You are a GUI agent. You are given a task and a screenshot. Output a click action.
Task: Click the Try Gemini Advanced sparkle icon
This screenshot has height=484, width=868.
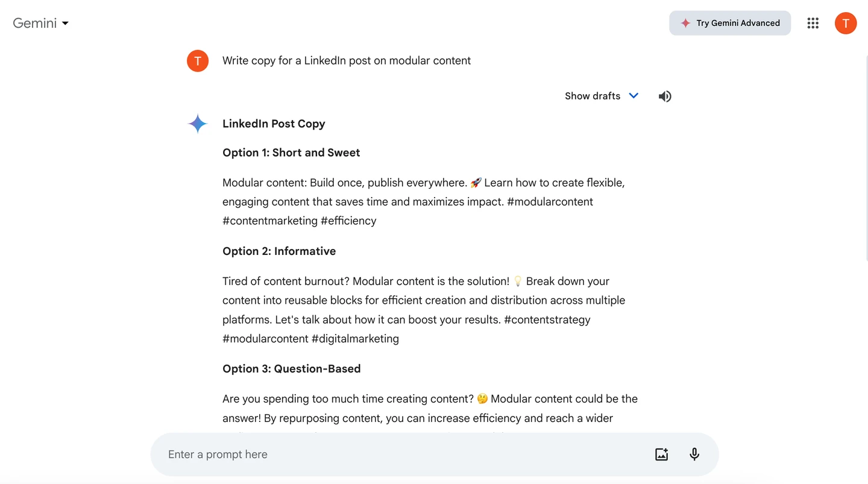[685, 23]
